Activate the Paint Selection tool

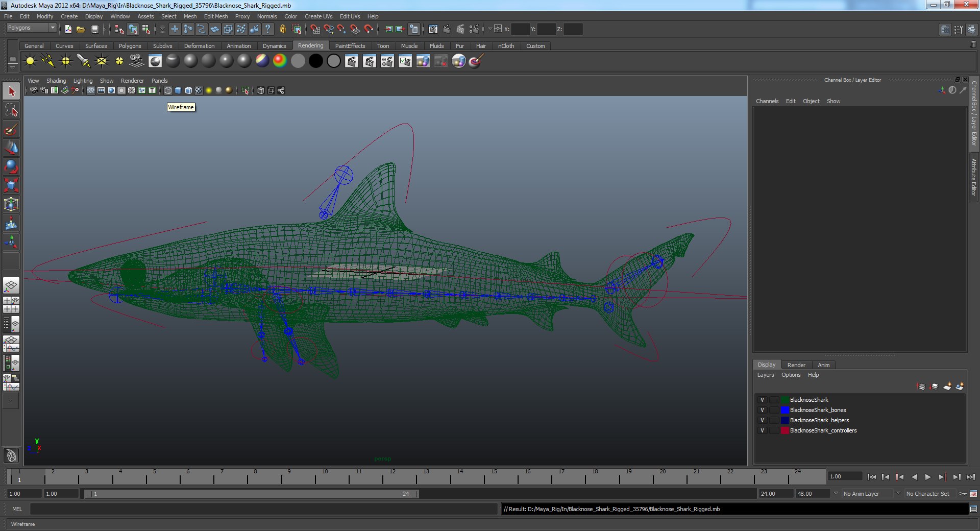(x=11, y=129)
